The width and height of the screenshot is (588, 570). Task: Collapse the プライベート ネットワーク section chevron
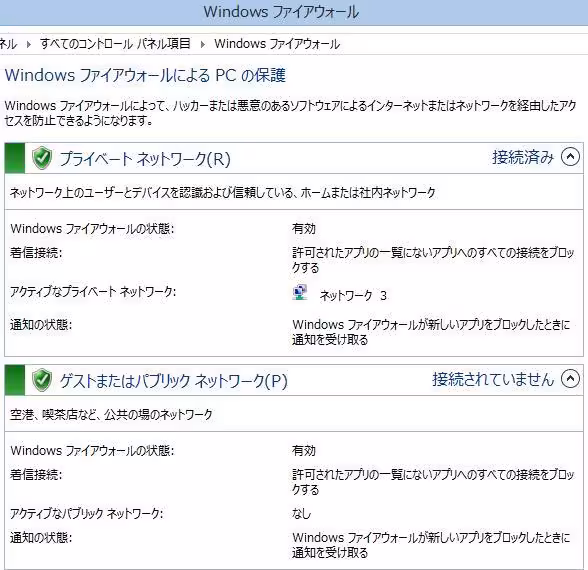570,157
